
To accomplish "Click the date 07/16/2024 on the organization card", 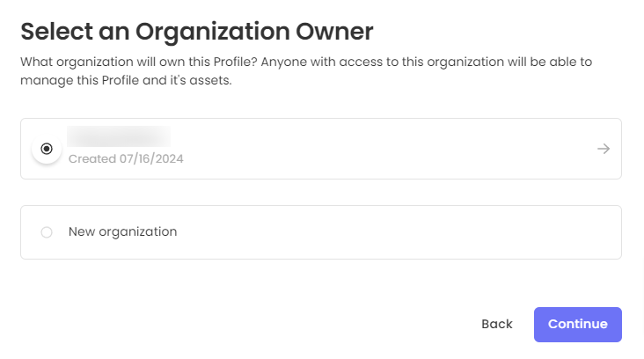I will 151,159.
